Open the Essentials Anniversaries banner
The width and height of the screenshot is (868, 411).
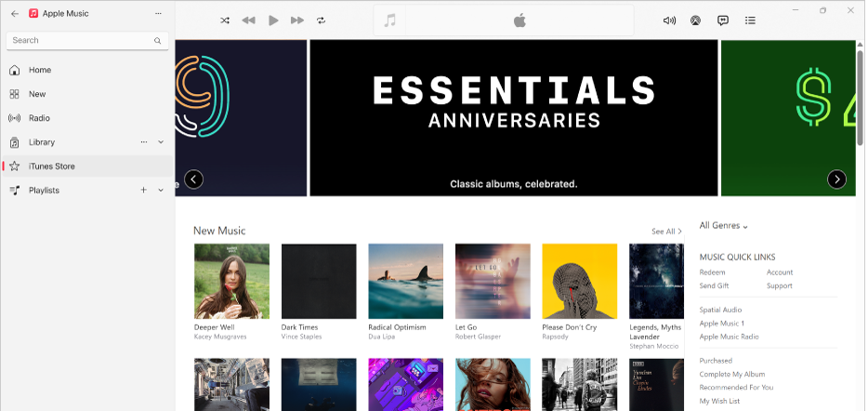pos(514,117)
